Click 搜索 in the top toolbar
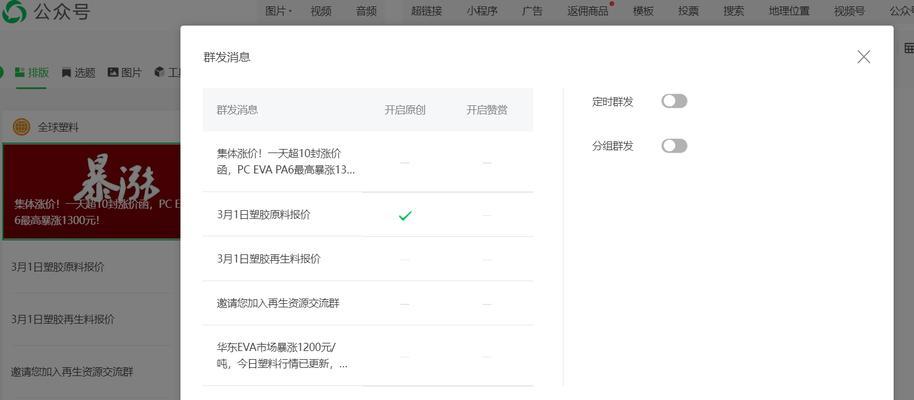This screenshot has width=914, height=400. pyautogui.click(x=734, y=10)
